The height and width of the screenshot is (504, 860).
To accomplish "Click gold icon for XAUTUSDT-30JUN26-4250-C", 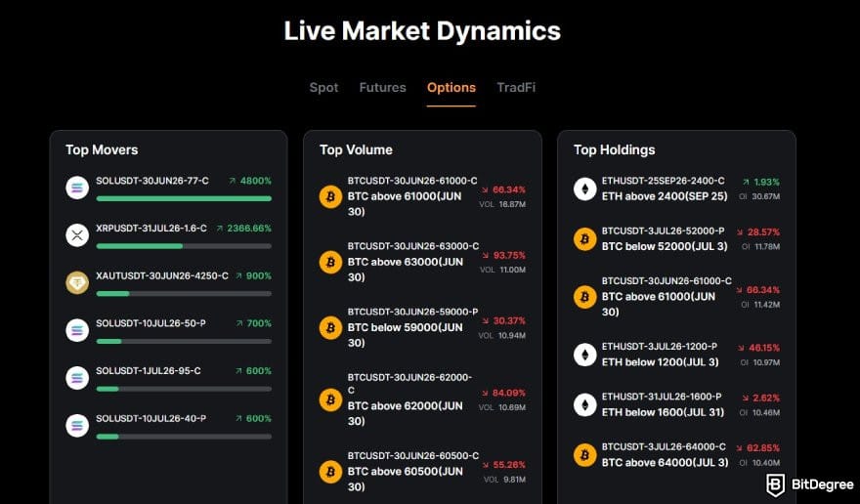I will [77, 283].
